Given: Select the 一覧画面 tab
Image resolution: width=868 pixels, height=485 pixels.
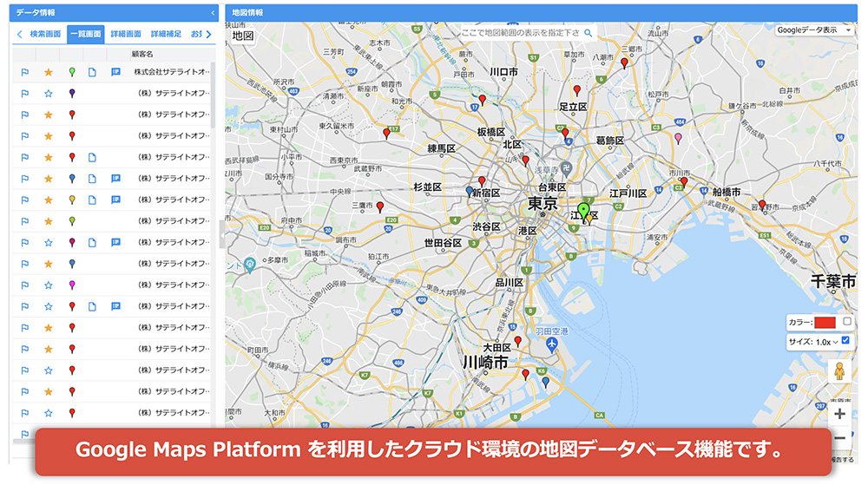Looking at the screenshot, I should [86, 35].
